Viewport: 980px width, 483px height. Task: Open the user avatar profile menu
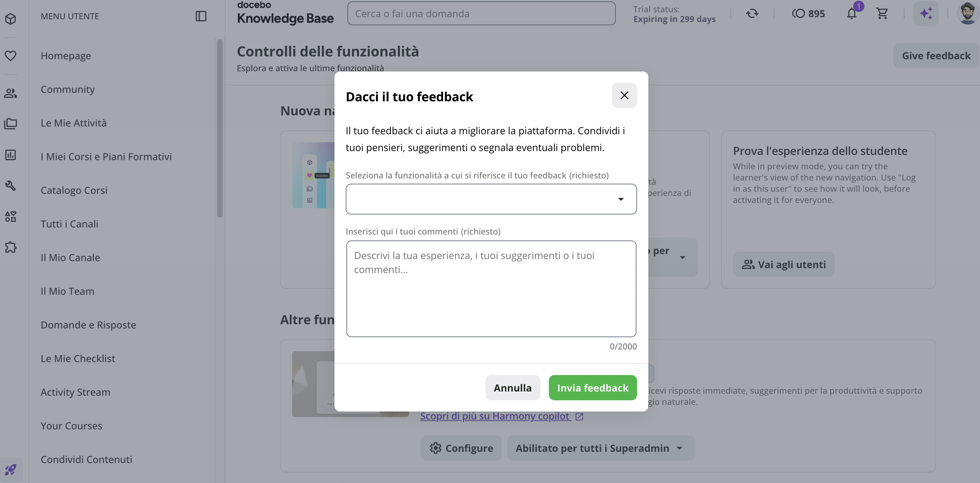tap(967, 14)
